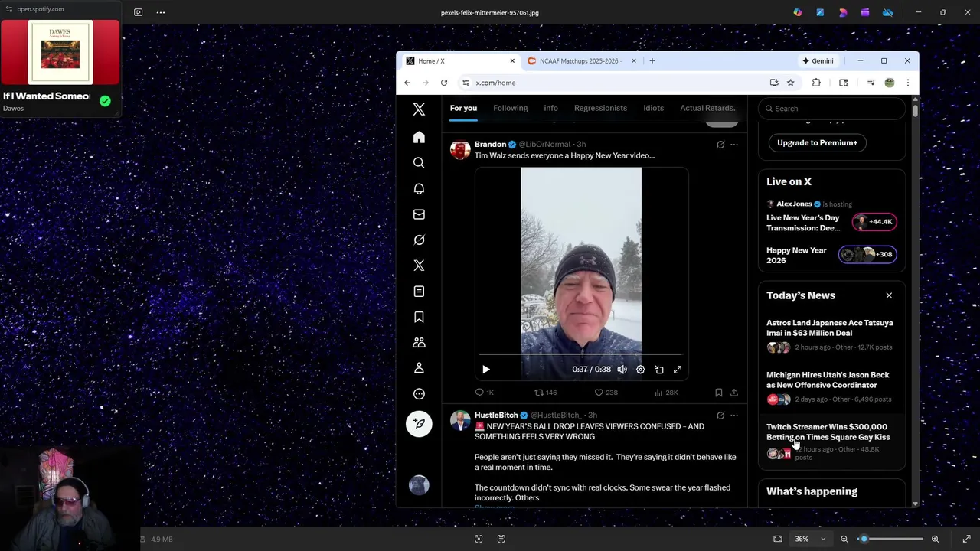This screenshot has width=980, height=551.
Task: Click Chrome media controls music icon
Action: (871, 83)
